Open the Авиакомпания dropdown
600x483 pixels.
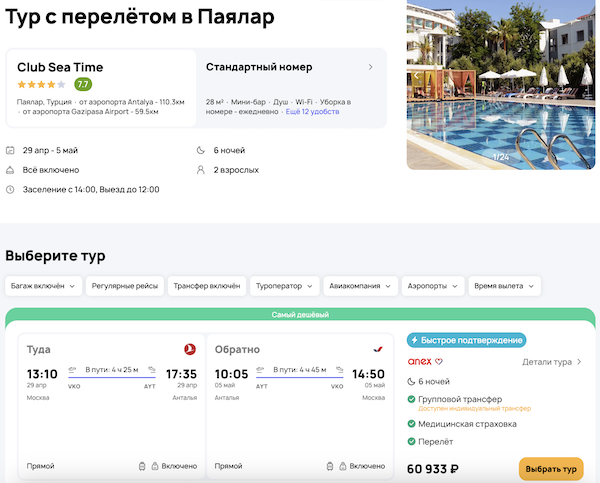[360, 286]
